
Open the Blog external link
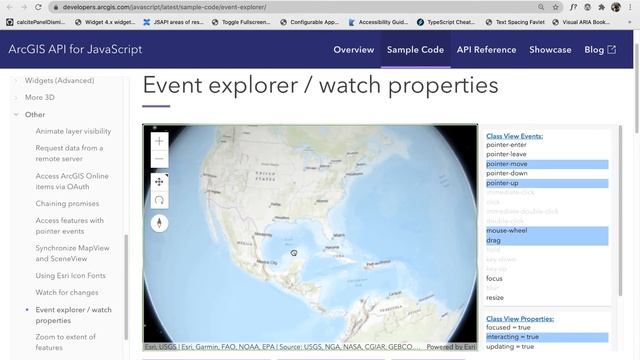coord(600,50)
